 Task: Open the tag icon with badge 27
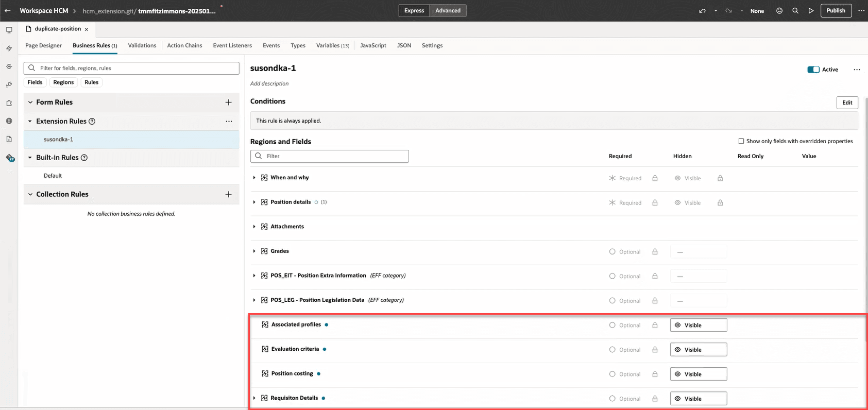tap(10, 158)
